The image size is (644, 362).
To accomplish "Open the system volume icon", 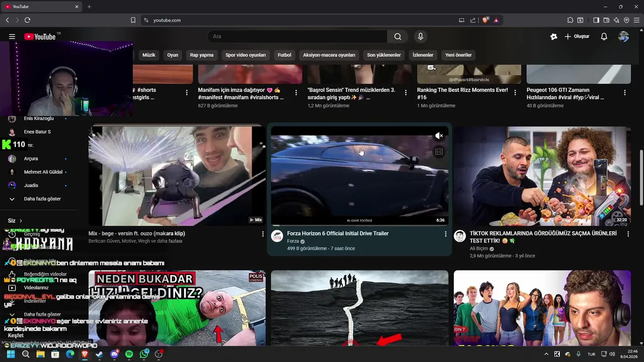I will pyautogui.click(x=613, y=354).
